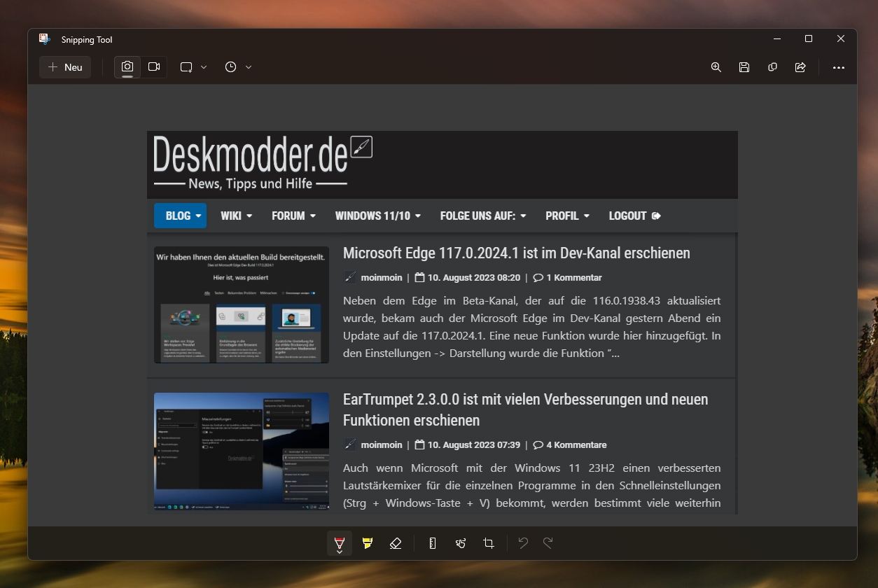Select the screenshot camera mode

[127, 67]
